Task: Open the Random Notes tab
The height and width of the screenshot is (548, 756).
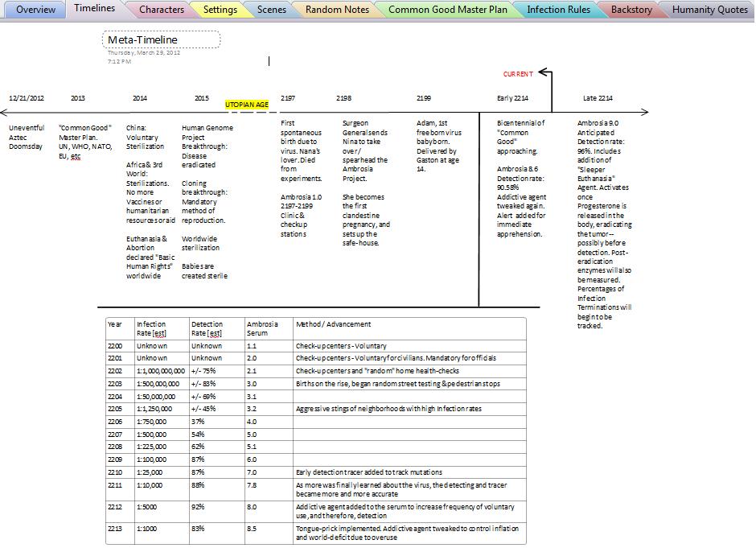Action: (x=337, y=10)
